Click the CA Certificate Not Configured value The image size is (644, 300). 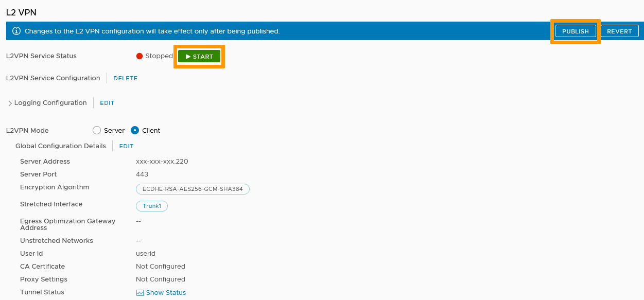pos(161,267)
